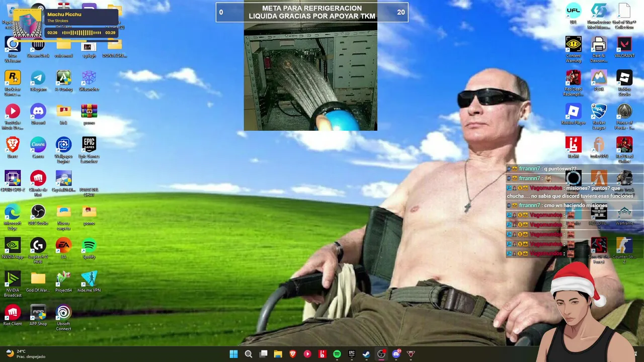Launch the A-Tuning utility shortcut

coord(63,81)
